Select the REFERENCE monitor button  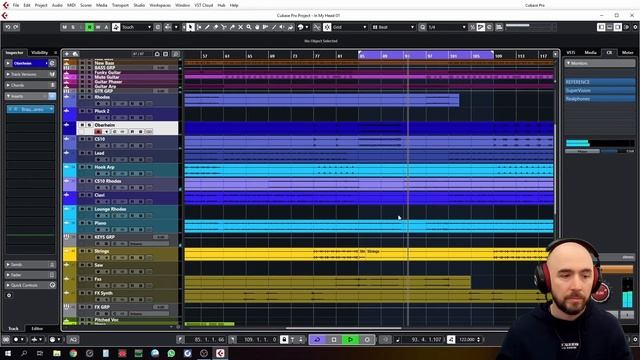tap(600, 82)
